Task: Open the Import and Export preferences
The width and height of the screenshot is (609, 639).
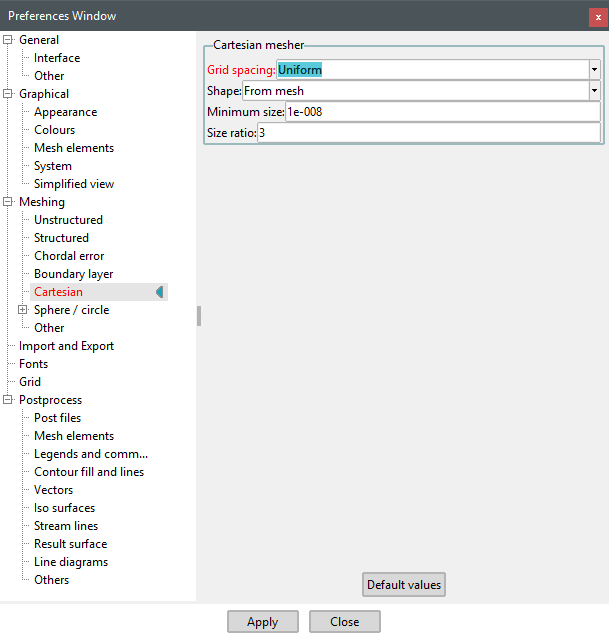Action: click(x=66, y=346)
